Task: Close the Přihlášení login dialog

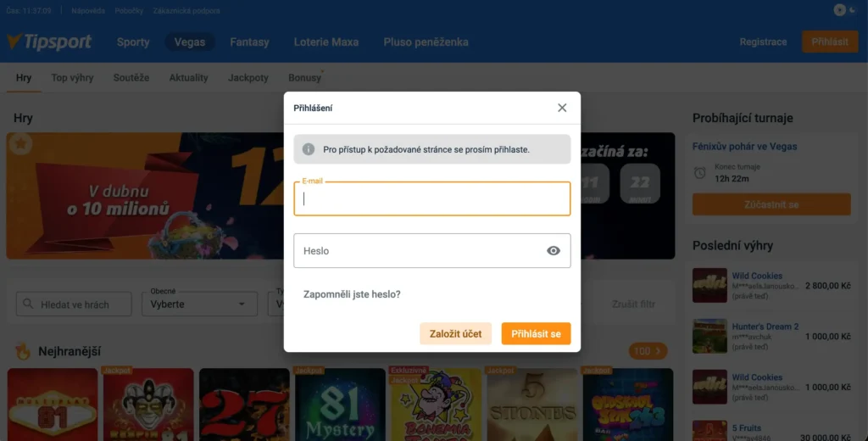Action: (562, 108)
